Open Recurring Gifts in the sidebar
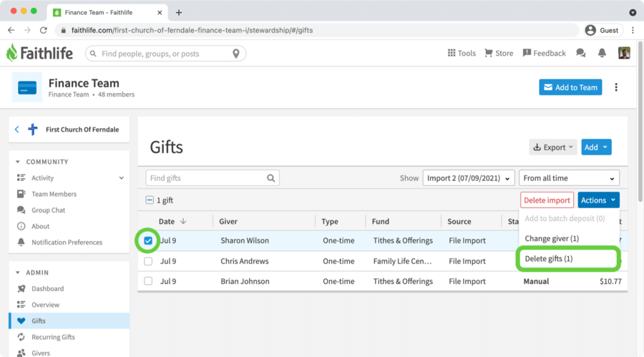Screen dimensions: 644x357 point(53,337)
